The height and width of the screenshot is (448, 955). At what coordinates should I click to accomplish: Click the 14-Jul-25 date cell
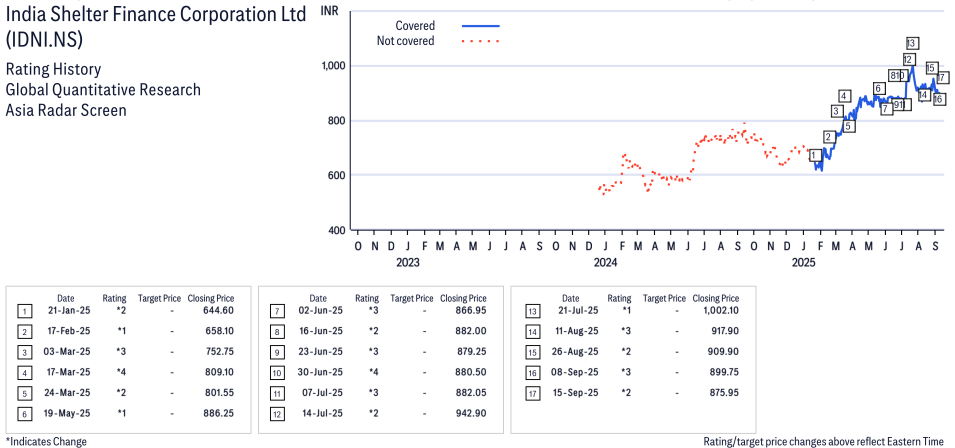[x=322, y=413]
